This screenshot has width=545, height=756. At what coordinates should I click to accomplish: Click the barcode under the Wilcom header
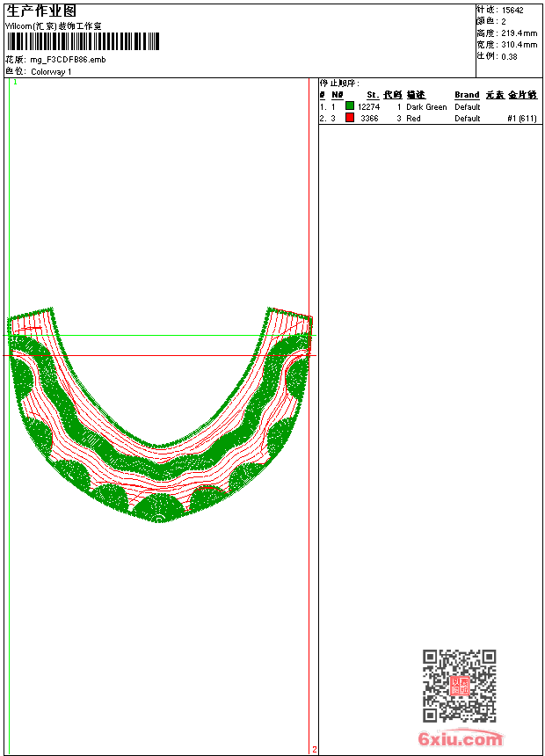83,41
